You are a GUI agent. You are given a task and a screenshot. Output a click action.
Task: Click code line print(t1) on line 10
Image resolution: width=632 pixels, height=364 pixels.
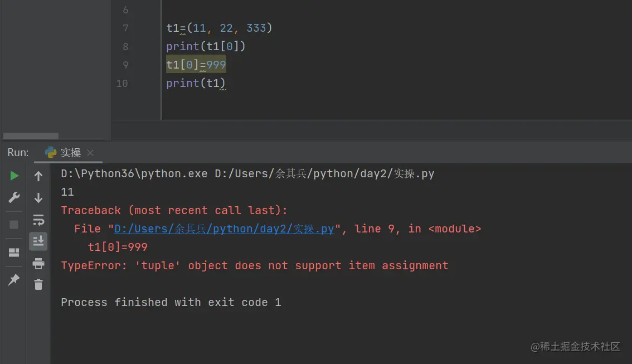coord(196,83)
